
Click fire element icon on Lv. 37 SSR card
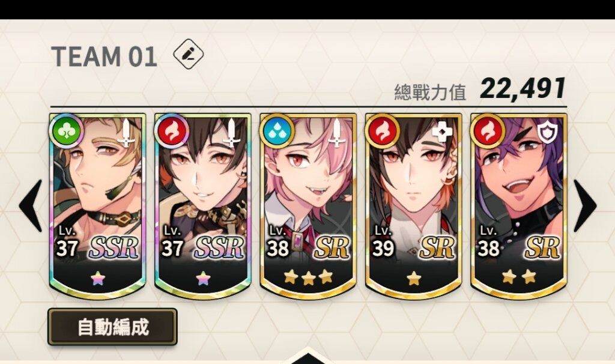tap(171, 132)
